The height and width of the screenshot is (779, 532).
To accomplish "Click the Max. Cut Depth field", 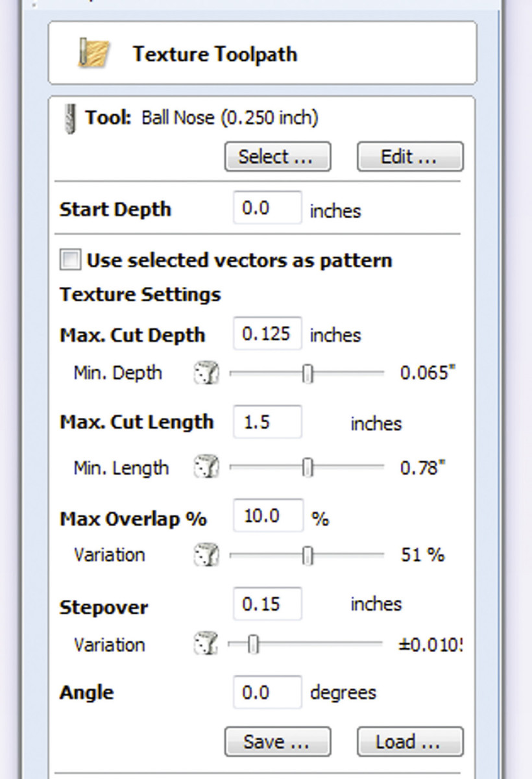I will coord(267,334).
